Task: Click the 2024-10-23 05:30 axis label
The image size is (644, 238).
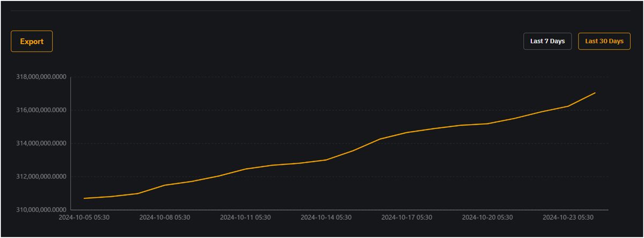Action: point(568,218)
